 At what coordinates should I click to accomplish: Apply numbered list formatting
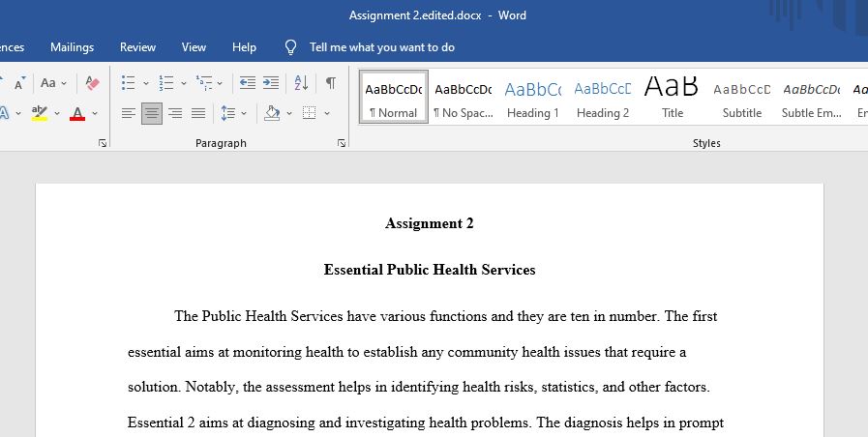[166, 83]
